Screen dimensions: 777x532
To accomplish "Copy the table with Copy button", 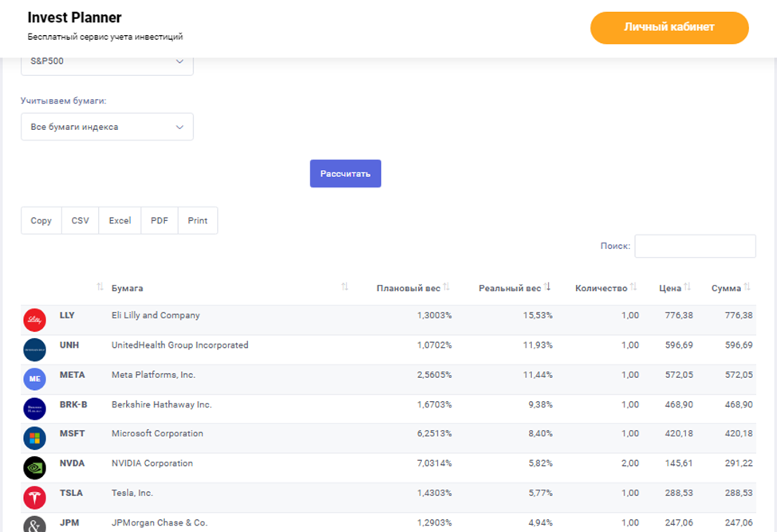I will 41,220.
